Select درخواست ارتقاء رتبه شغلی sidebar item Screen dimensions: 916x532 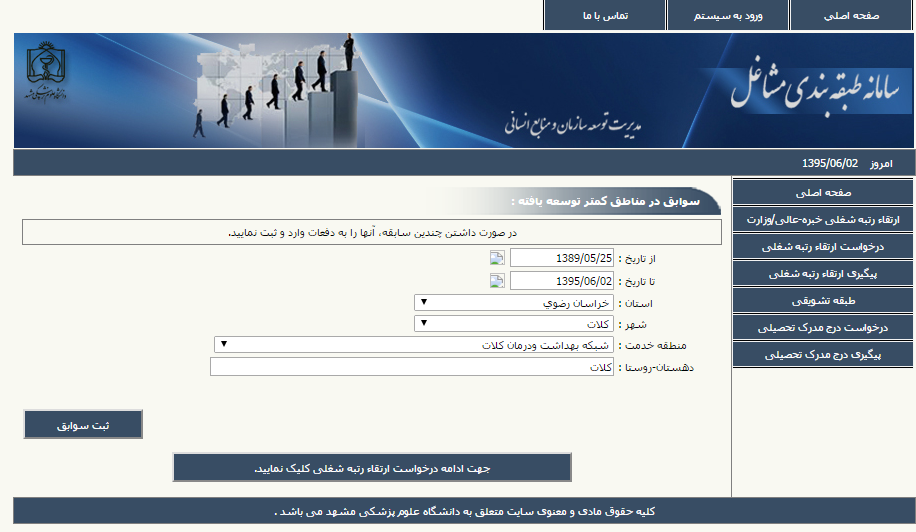[x=823, y=246]
